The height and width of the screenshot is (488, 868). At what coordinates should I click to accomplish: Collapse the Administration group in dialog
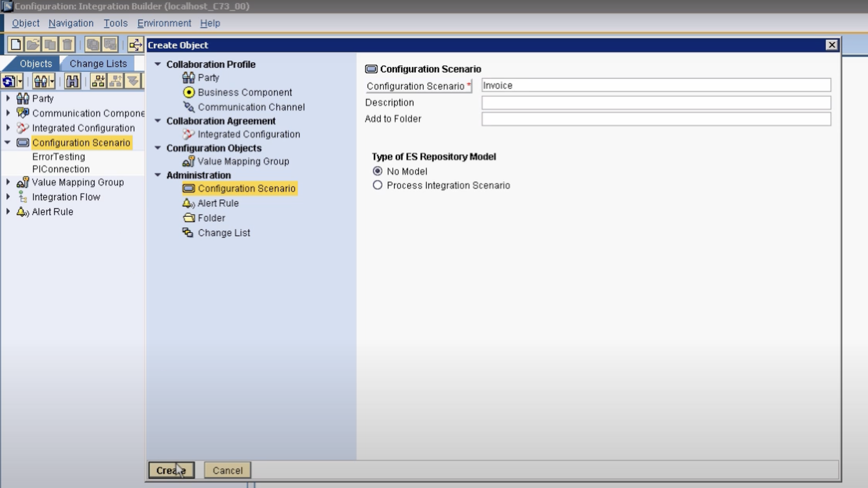click(x=158, y=175)
